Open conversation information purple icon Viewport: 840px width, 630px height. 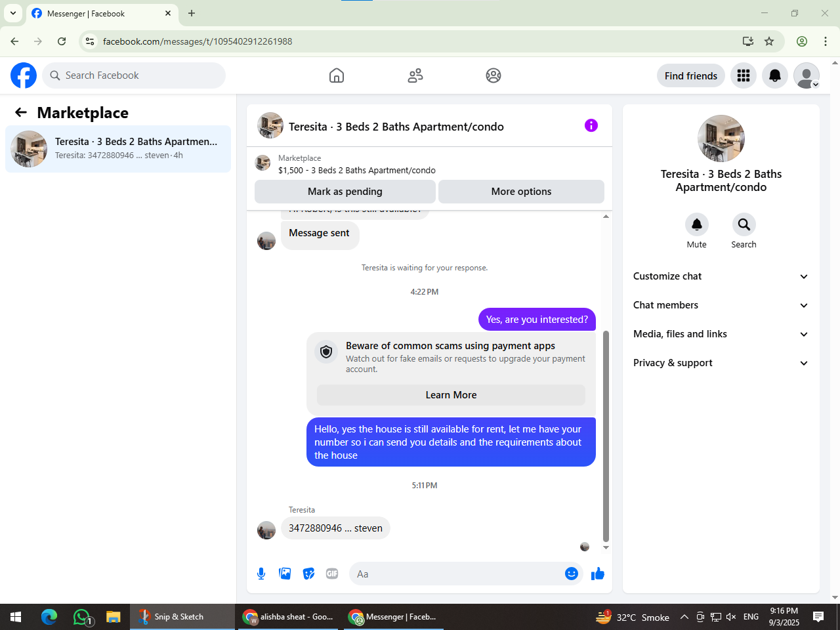coord(591,125)
